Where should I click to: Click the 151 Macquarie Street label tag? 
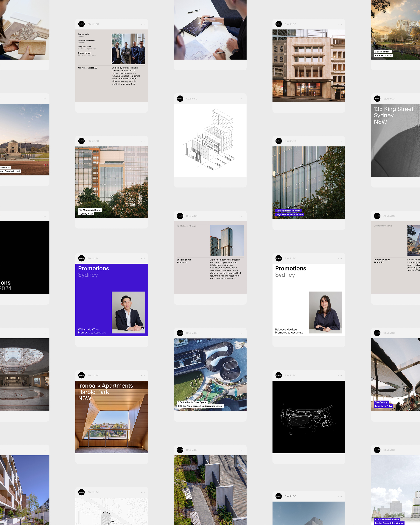pyautogui.click(x=90, y=210)
